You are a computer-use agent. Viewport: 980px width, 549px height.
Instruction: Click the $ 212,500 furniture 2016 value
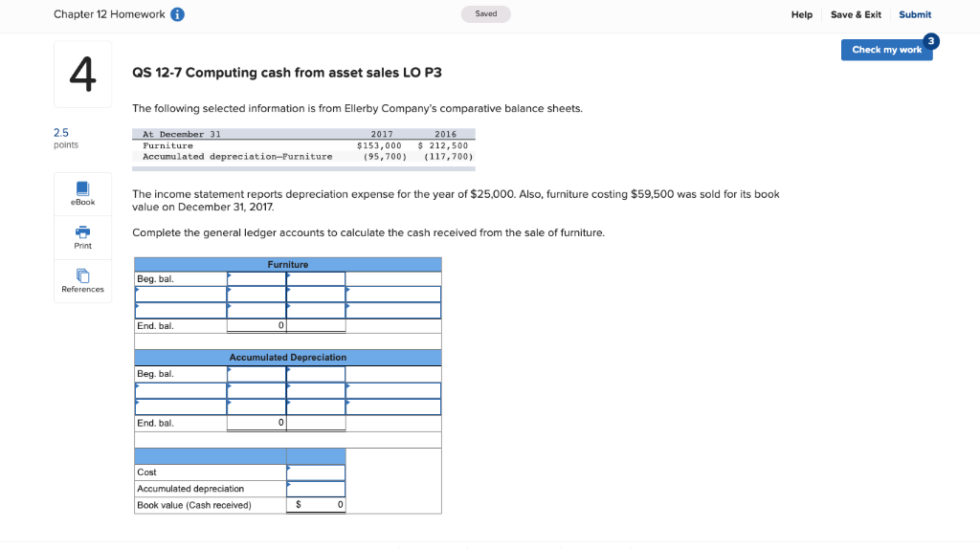[x=442, y=145]
